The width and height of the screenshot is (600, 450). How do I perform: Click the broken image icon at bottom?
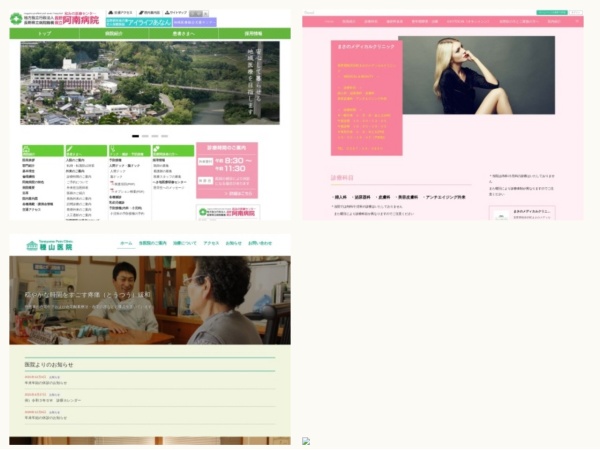tap(307, 441)
